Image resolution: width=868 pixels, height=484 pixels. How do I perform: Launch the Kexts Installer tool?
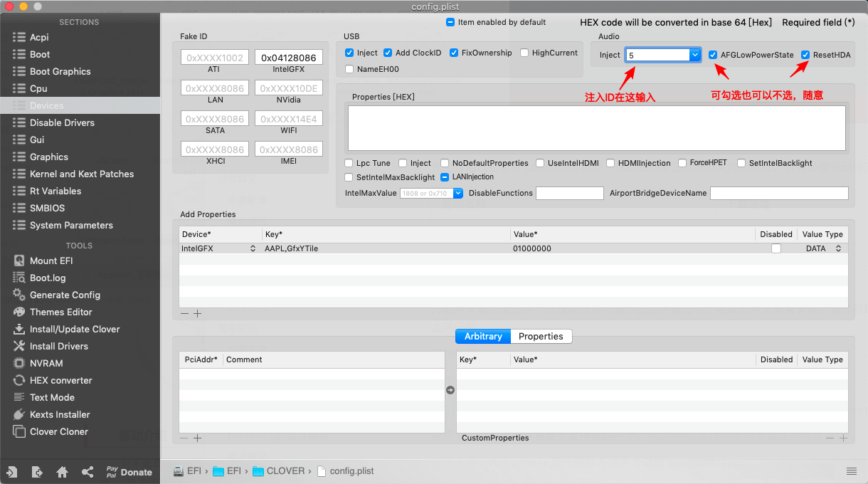[59, 414]
